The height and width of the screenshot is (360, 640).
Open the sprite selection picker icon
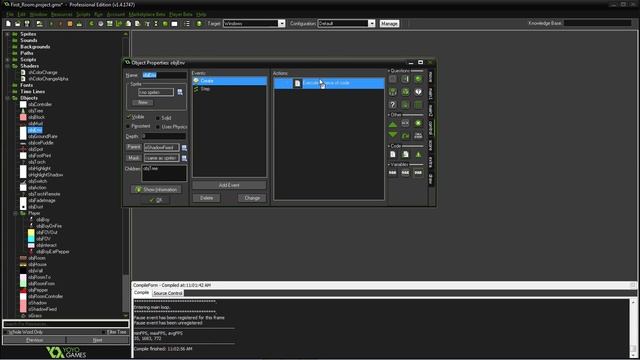tap(180, 92)
